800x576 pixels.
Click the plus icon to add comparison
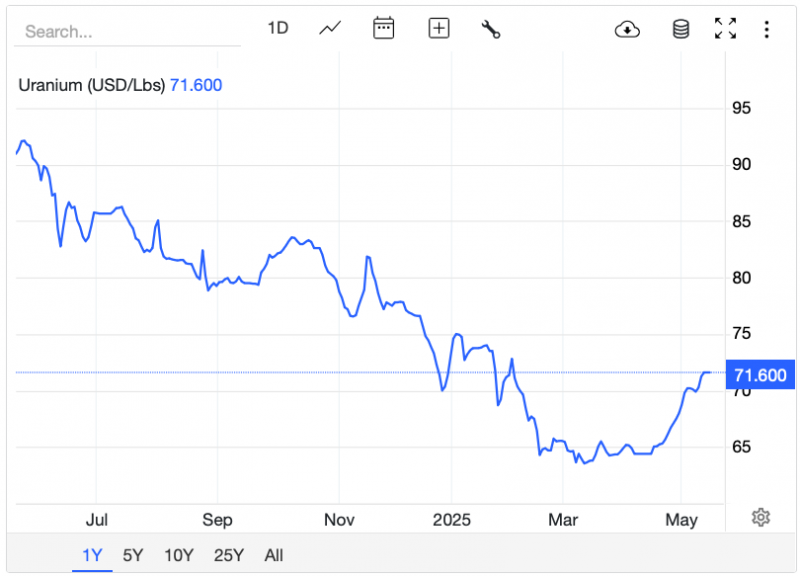tap(438, 28)
